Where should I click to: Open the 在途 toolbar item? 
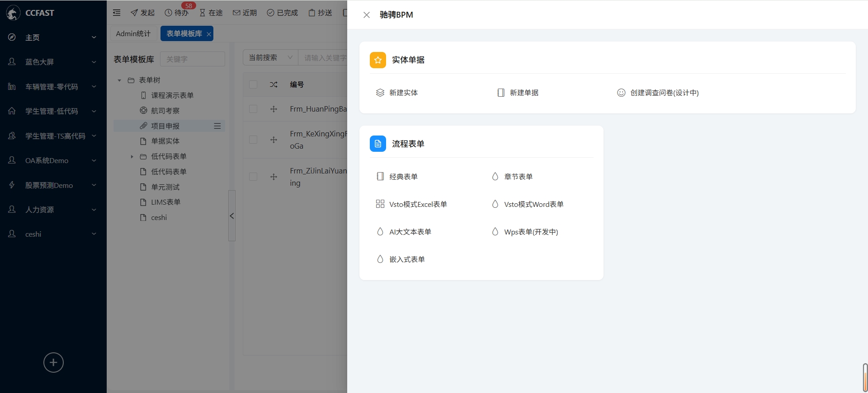point(211,13)
